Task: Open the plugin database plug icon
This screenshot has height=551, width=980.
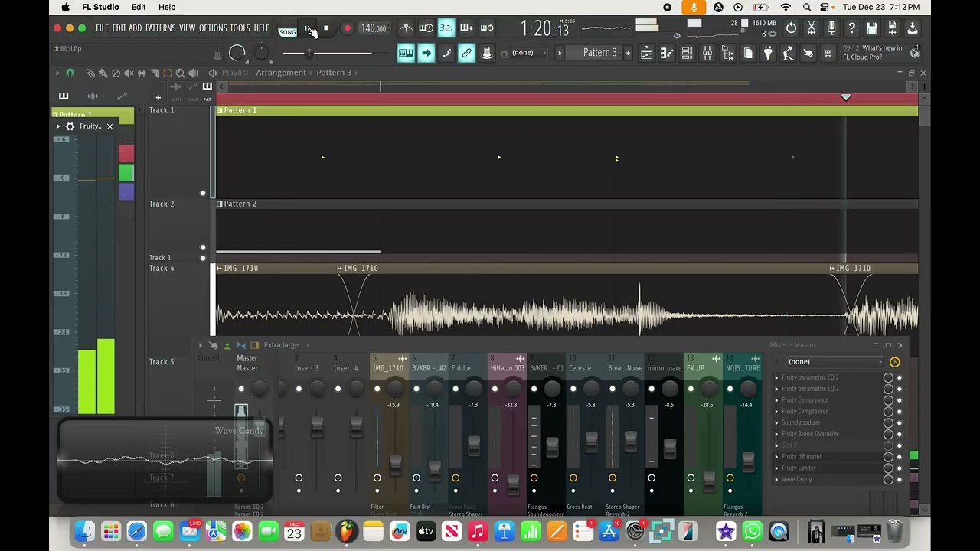Action: pyautogui.click(x=768, y=53)
